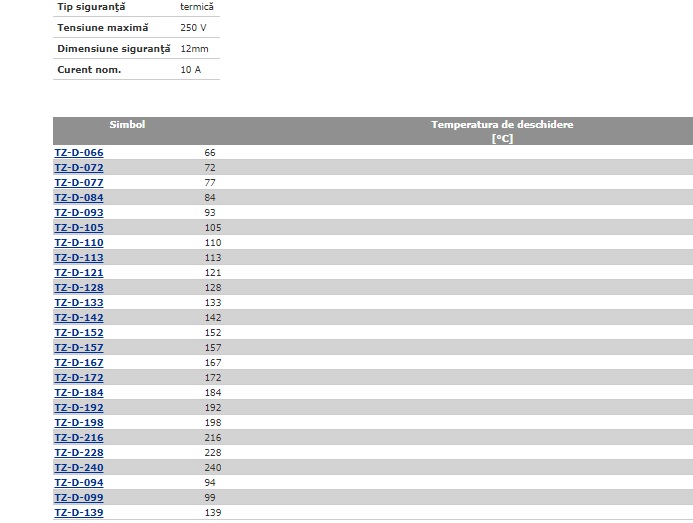
Task: Select the TZ-D-216 link
Action: coord(79,438)
